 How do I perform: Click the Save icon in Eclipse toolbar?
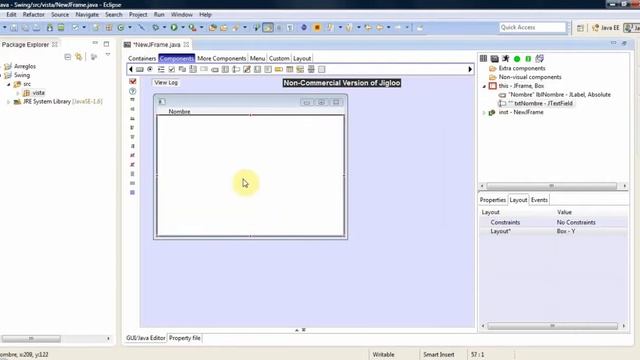[14, 28]
